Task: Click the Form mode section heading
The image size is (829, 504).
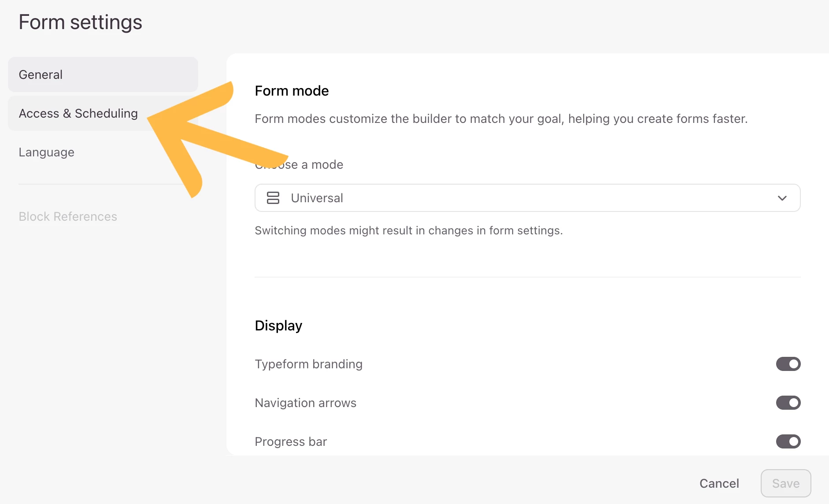Action: click(x=292, y=91)
